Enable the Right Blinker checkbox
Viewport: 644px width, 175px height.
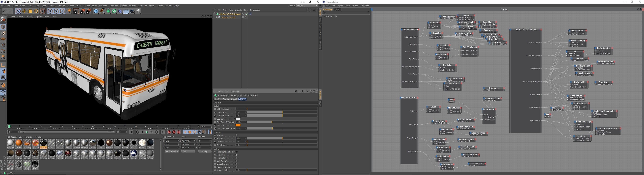pyautogui.click(x=236, y=158)
